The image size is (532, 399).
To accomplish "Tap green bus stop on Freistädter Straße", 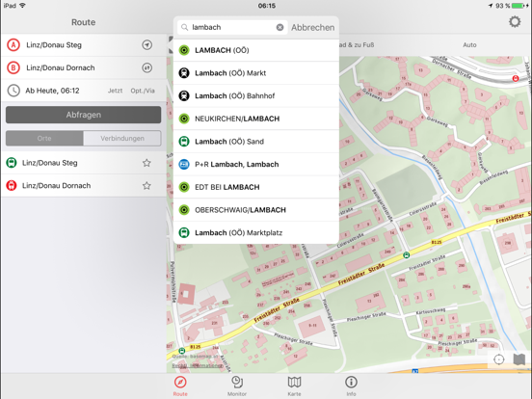I will click(x=406, y=254).
